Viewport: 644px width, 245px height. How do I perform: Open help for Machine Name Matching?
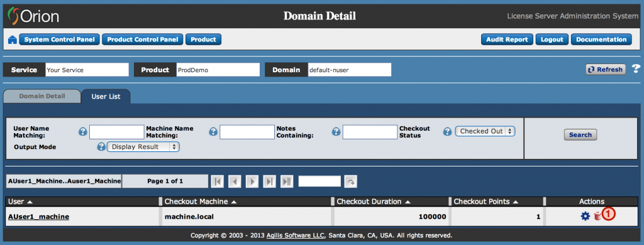click(213, 132)
